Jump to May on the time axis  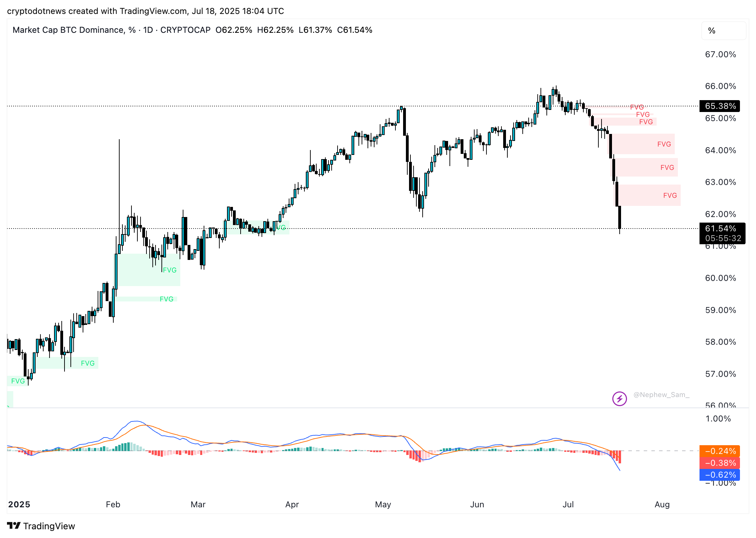[x=383, y=505]
